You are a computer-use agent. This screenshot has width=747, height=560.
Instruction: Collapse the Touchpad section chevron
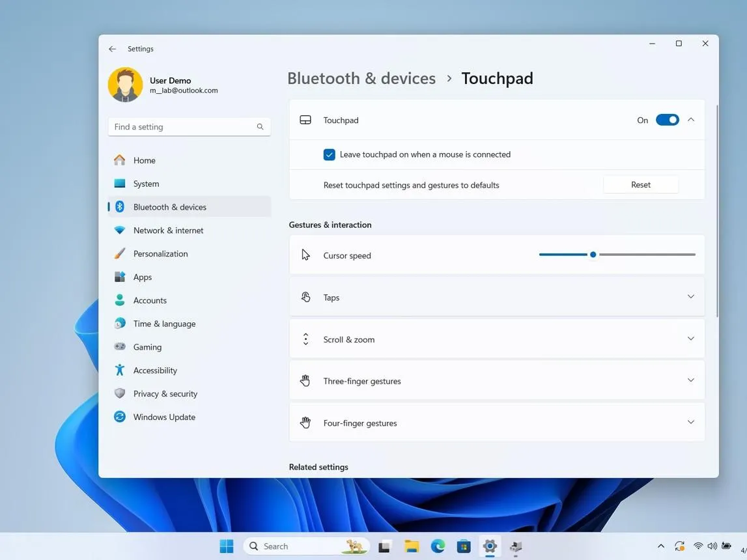point(691,120)
